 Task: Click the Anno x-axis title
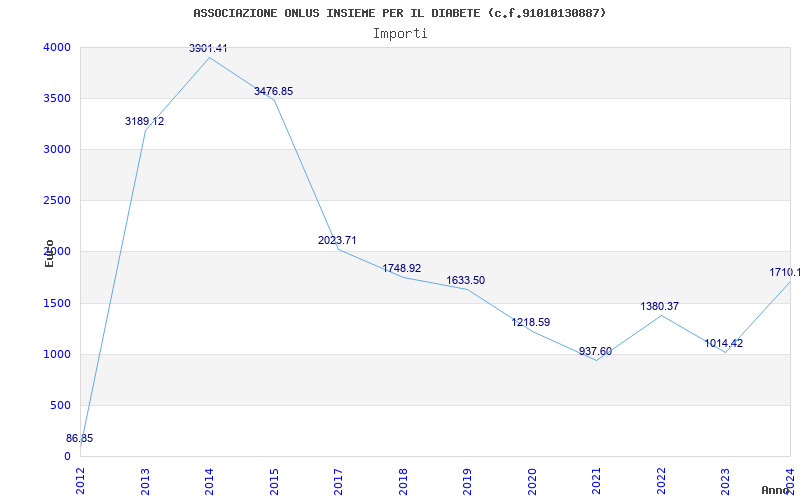pos(776,490)
